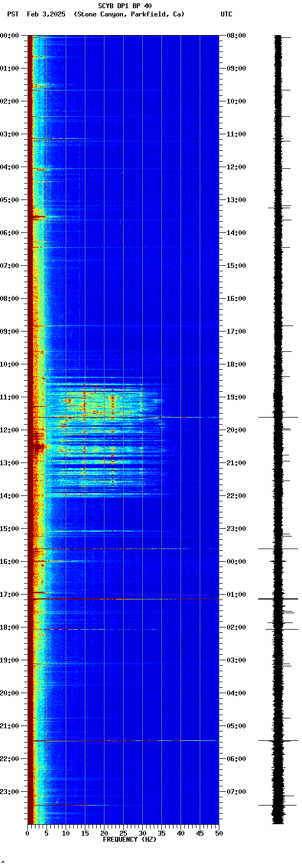Click the 22:00 UTC time label
This screenshot has height=868, width=302.
click(x=236, y=496)
